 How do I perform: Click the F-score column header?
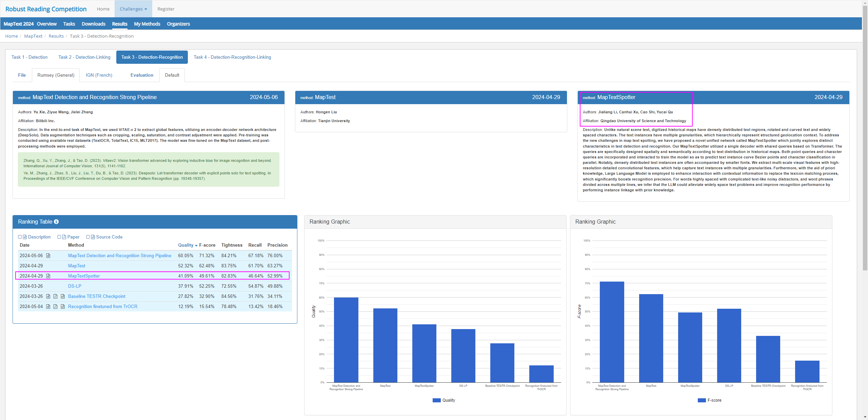[x=207, y=245]
